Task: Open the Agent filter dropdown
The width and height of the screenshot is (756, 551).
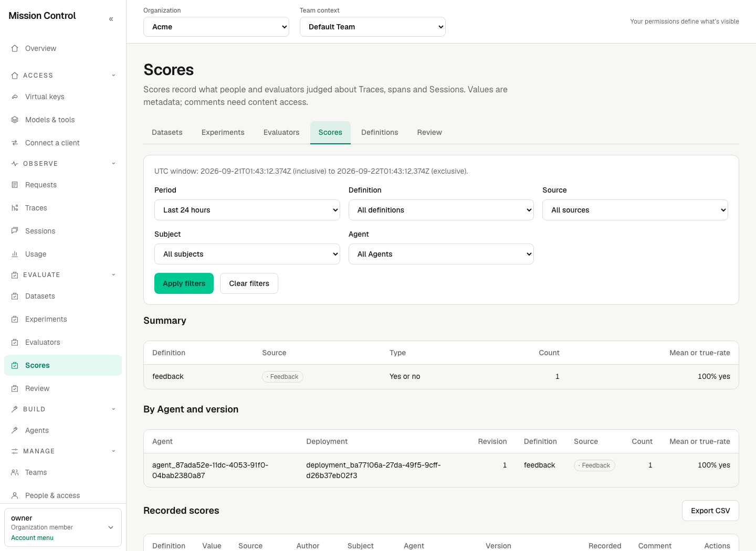Action: click(441, 254)
